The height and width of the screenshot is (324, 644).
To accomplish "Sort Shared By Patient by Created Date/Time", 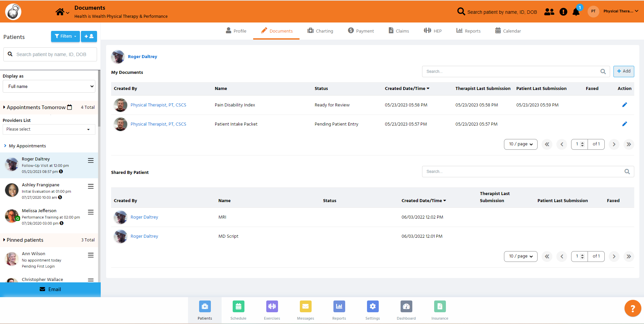I will (x=424, y=201).
